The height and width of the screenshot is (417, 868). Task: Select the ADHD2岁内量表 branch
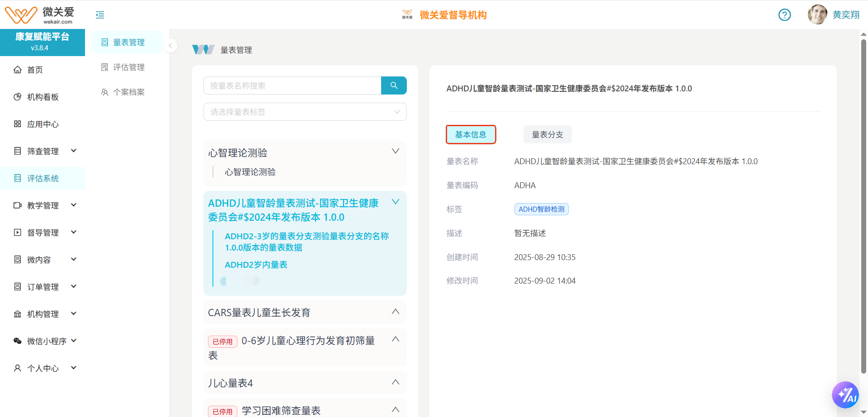coord(256,265)
